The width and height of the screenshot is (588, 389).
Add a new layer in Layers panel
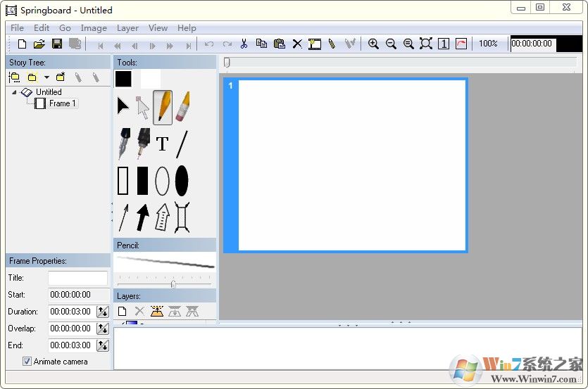122,311
